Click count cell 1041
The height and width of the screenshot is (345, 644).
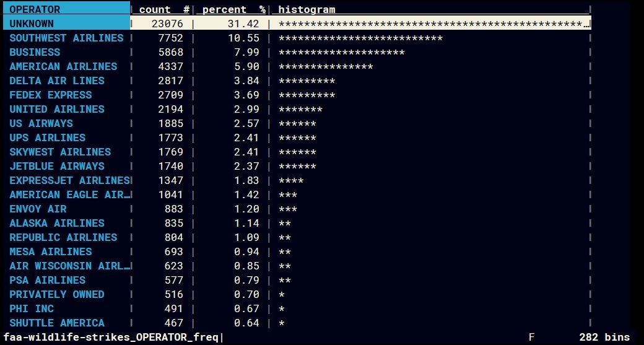[x=170, y=194]
